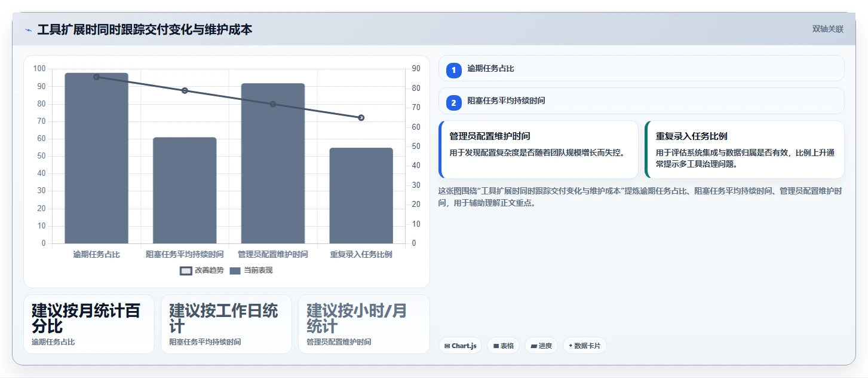Select the 逾期任务占比 bar in chart
The image size is (868, 378).
(x=96, y=158)
